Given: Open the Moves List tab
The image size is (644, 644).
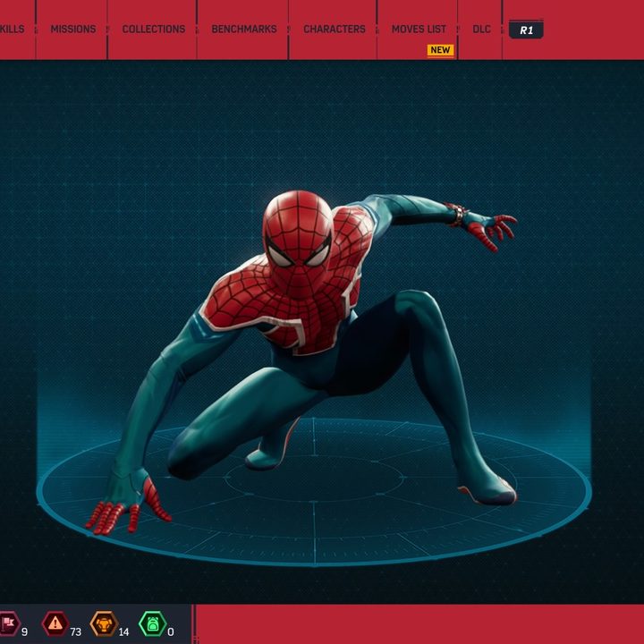Looking at the screenshot, I should (x=419, y=30).
